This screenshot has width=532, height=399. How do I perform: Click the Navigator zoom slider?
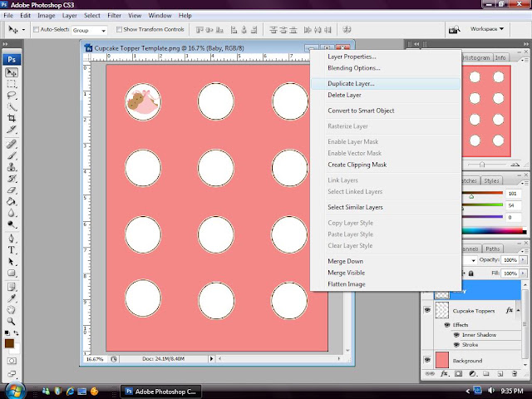pos(482,165)
